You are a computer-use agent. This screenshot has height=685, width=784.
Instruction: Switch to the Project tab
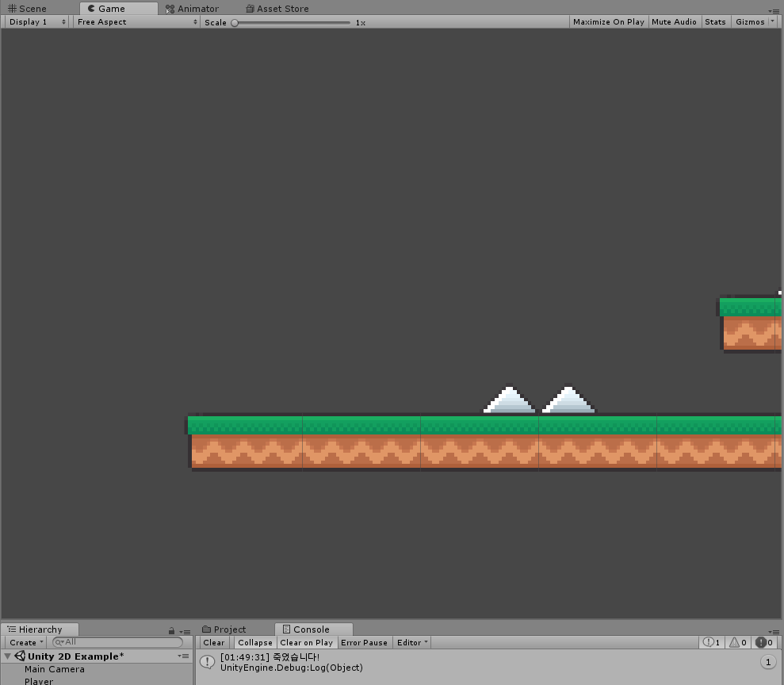(224, 629)
